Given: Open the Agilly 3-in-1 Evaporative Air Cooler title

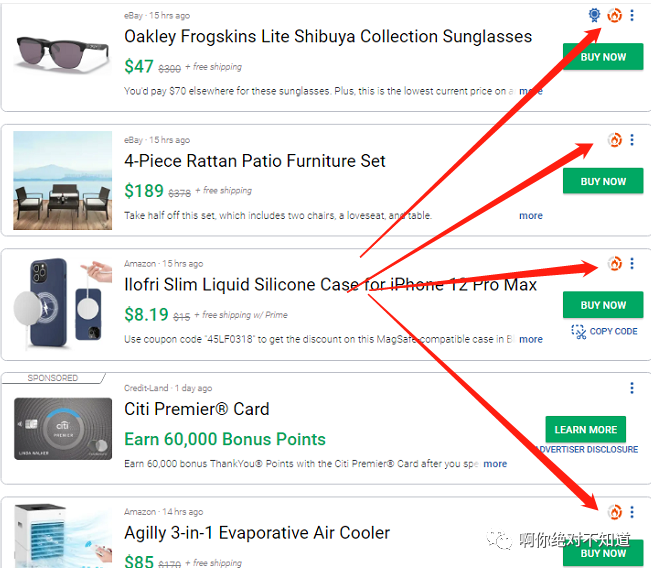Looking at the screenshot, I should click(x=257, y=533).
